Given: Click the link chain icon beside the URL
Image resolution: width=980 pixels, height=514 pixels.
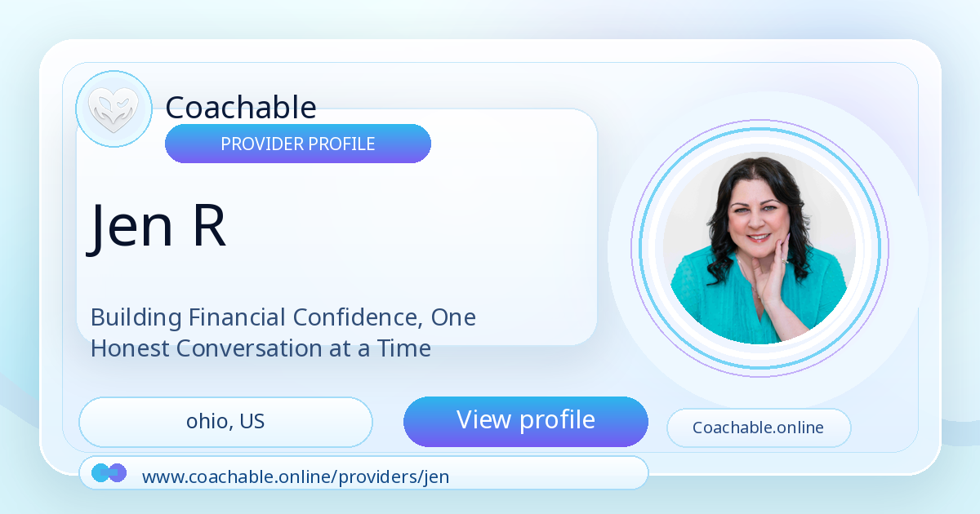Looking at the screenshot, I should (109, 473).
